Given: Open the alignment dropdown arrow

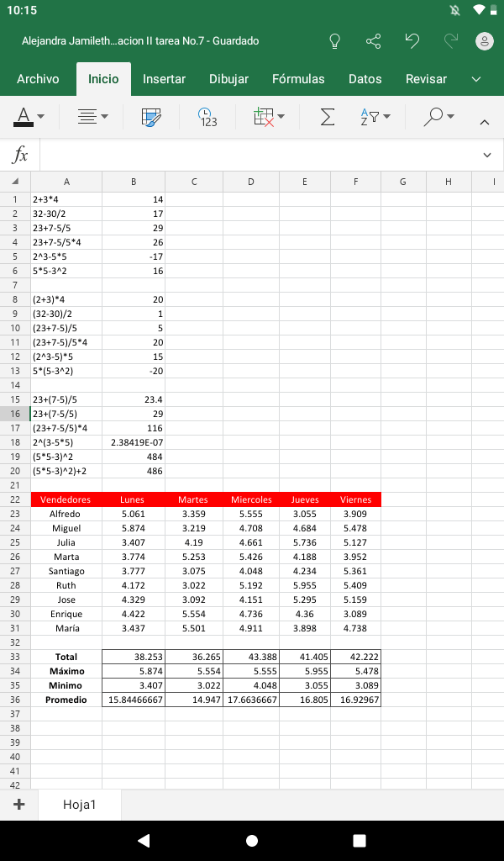Looking at the screenshot, I should coord(104,116).
